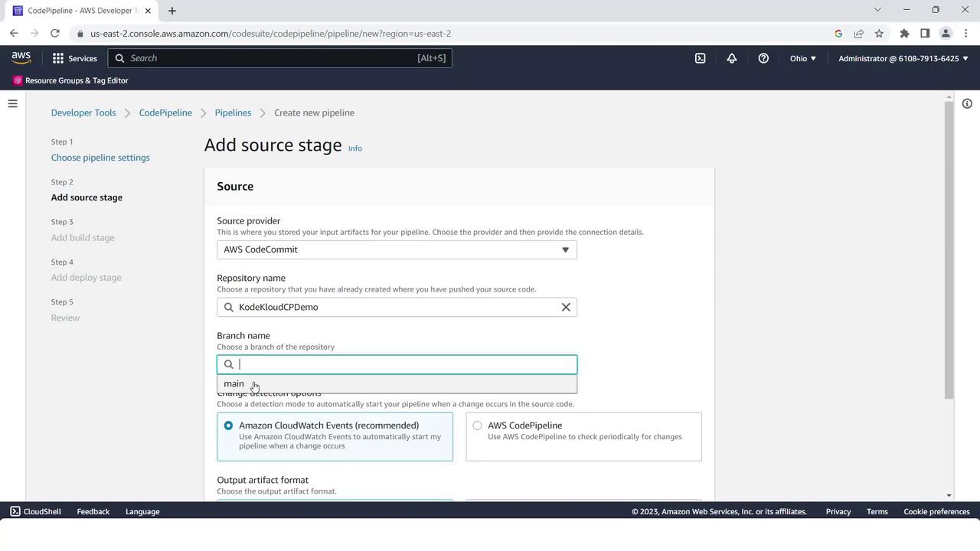Click the search magnifier in repository field
This screenshot has height=551, width=980.
click(228, 307)
